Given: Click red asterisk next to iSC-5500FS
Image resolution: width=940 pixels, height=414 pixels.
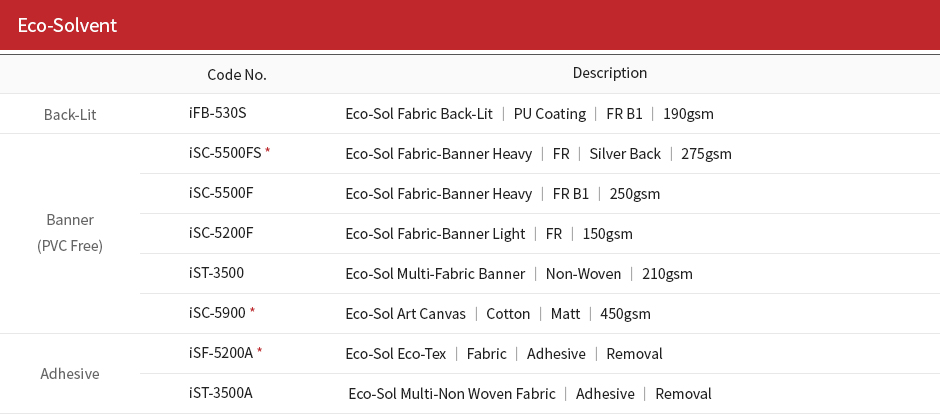Looking at the screenshot, I should coord(267,152).
